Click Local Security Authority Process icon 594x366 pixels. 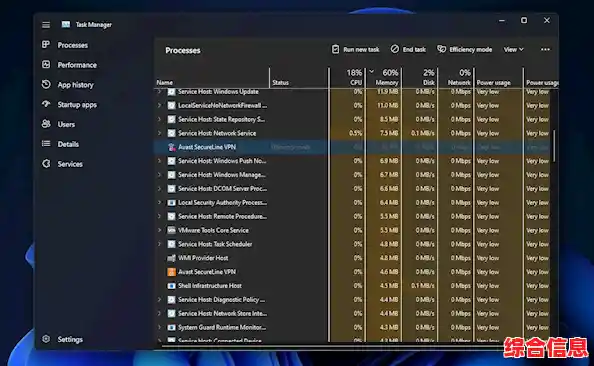(172, 203)
